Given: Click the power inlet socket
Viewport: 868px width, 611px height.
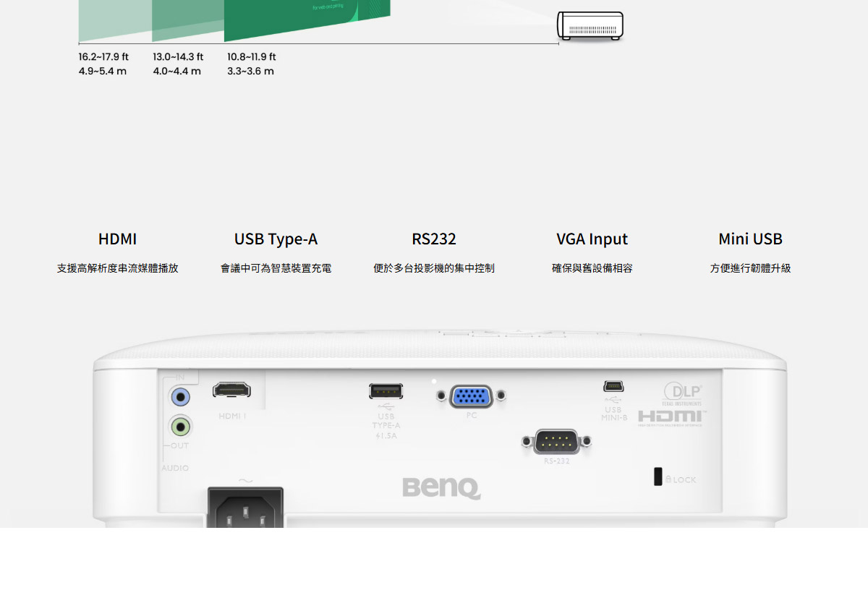Looking at the screenshot, I should [244, 506].
